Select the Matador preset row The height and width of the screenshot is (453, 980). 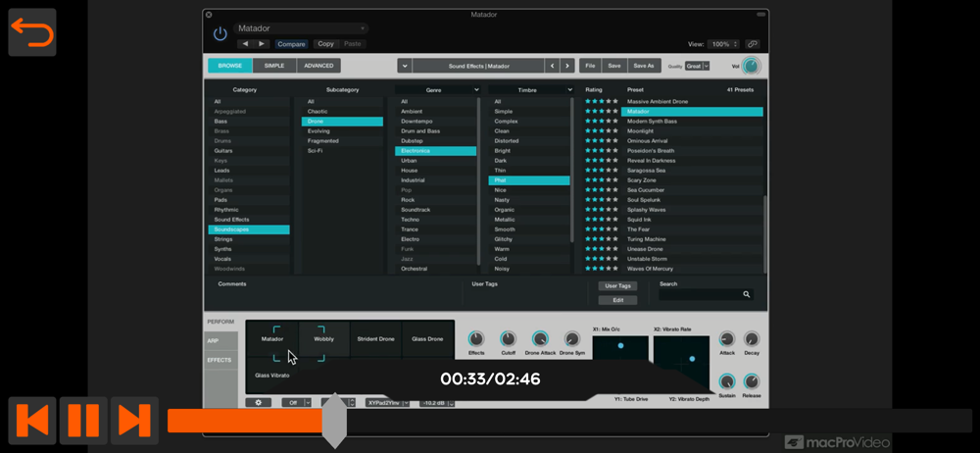693,112
